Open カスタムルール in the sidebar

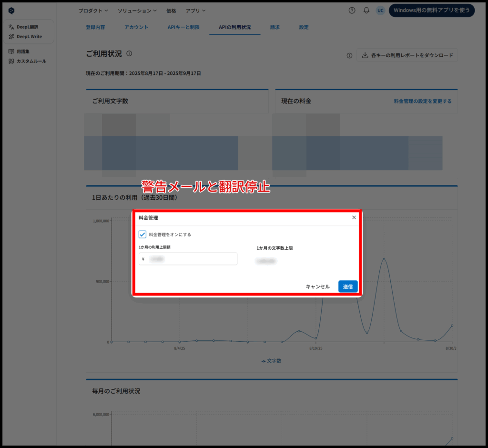pyautogui.click(x=27, y=61)
